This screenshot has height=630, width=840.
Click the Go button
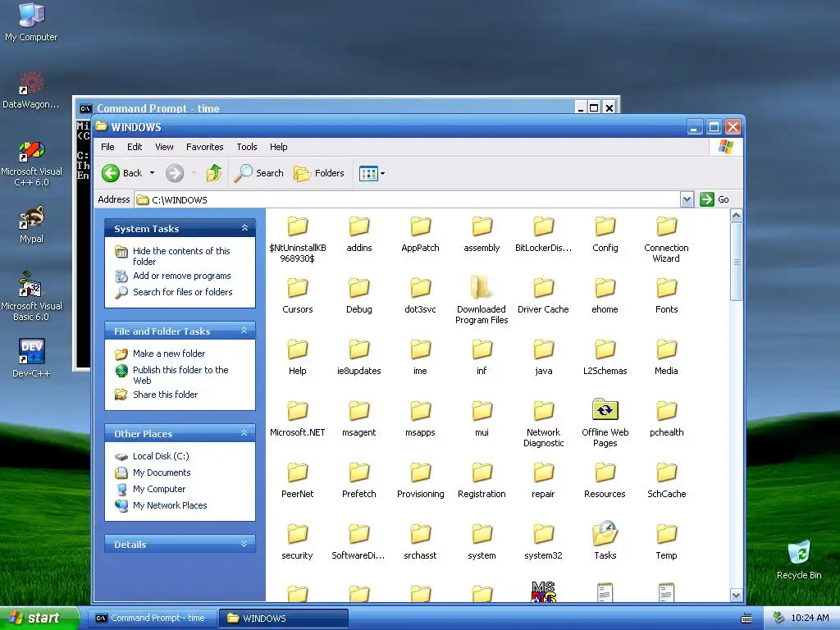click(715, 199)
